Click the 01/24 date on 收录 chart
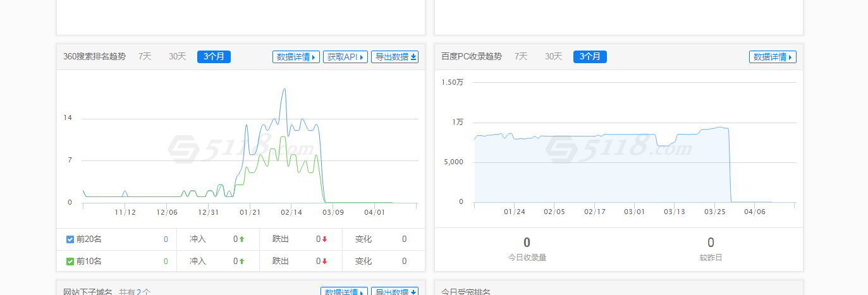Screen dimensions: 868x295 (515, 212)
